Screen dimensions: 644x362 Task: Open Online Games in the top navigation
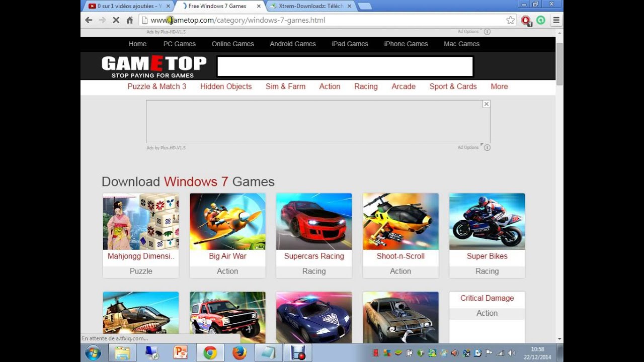coord(233,44)
